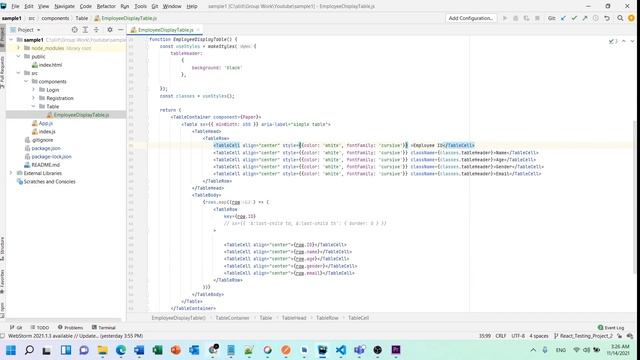Open the Problems tool window
640x360 pixels.
tap(70, 327)
